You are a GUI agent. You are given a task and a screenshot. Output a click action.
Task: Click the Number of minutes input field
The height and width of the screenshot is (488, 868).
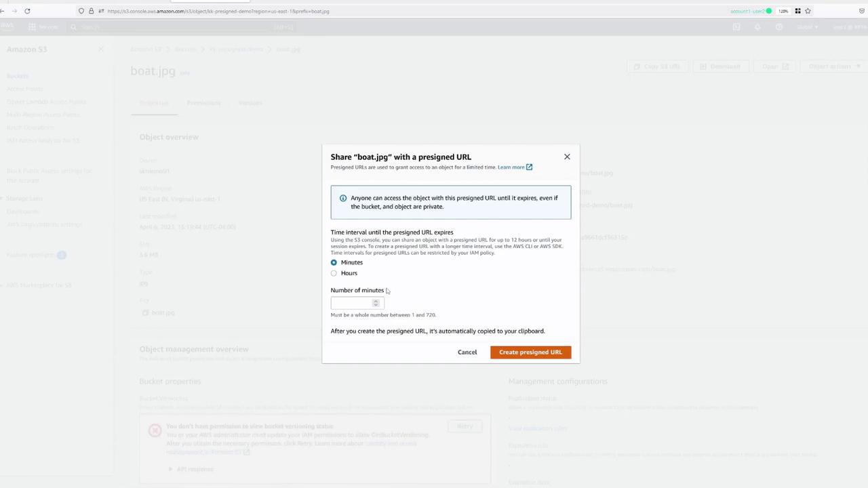pyautogui.click(x=357, y=303)
